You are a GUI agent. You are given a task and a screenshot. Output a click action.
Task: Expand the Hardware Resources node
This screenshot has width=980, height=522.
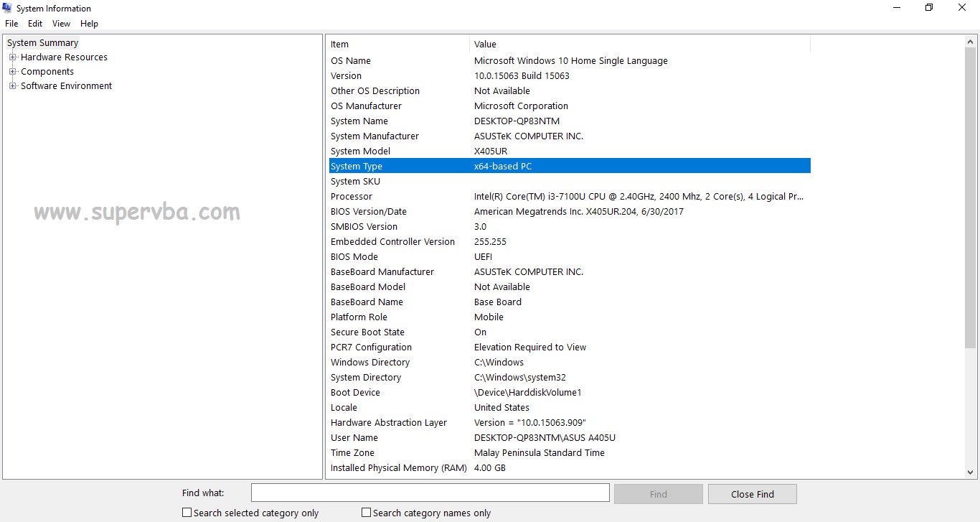point(12,57)
